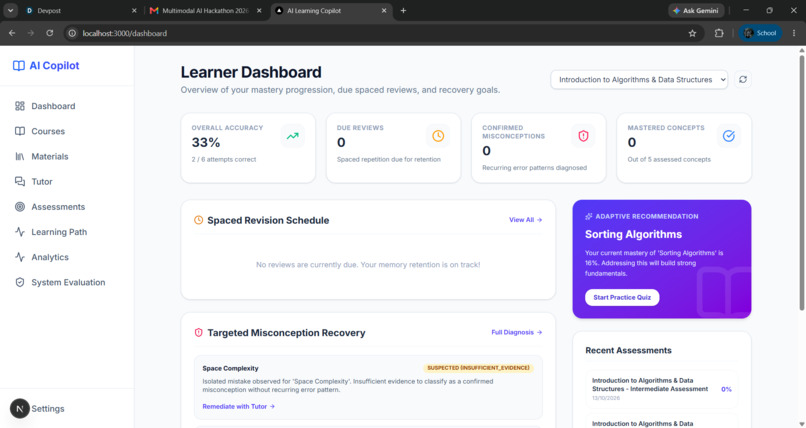Click the round N avatar badge
806x428 pixels.
coord(20,408)
